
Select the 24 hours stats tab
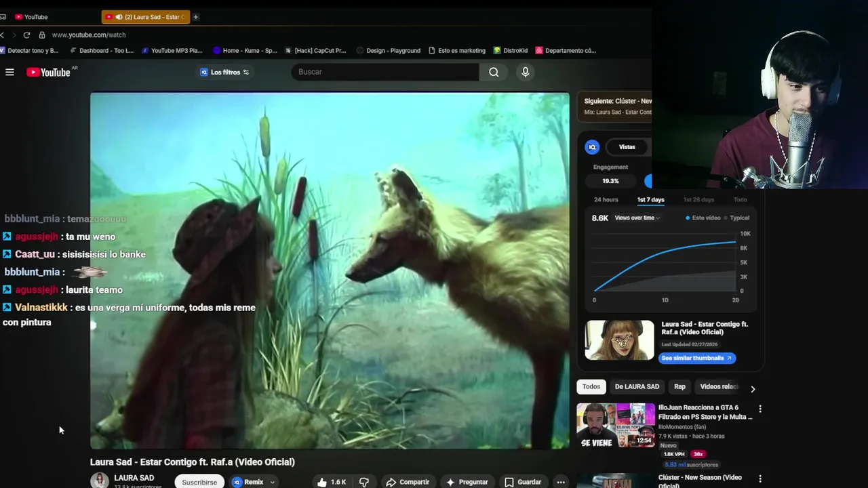(x=606, y=200)
